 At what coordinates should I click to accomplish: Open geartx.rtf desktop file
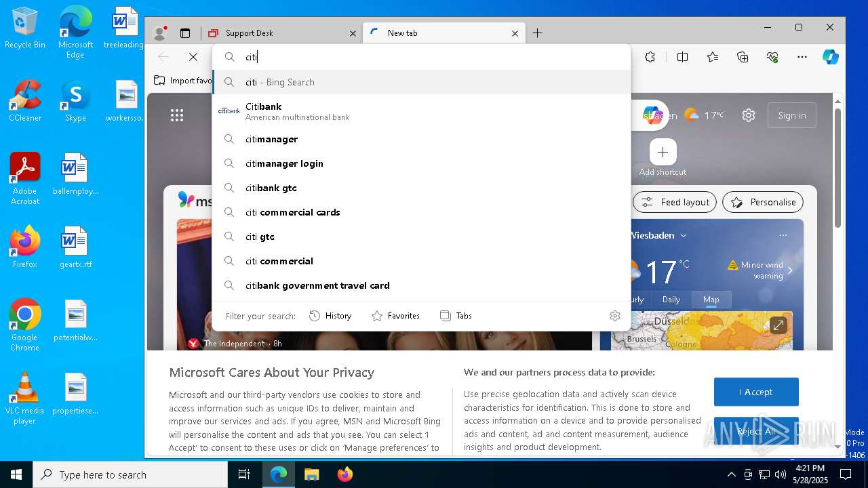pyautogui.click(x=75, y=247)
